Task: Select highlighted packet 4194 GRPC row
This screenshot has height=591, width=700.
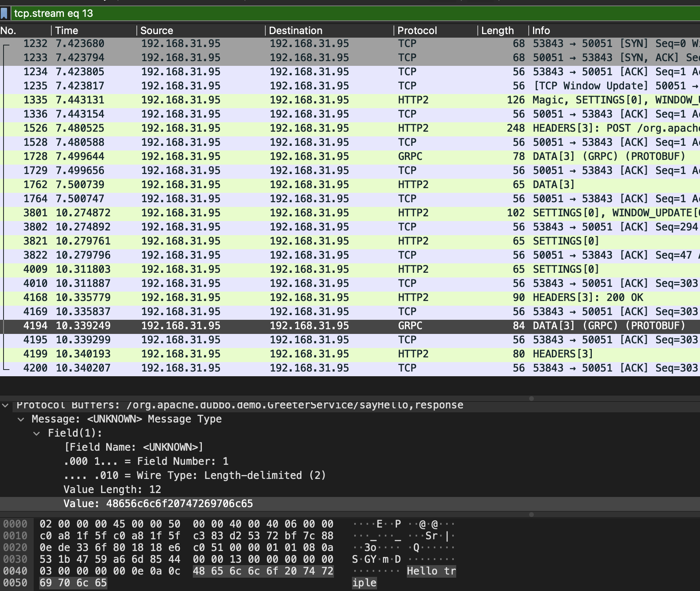Action: (350, 326)
